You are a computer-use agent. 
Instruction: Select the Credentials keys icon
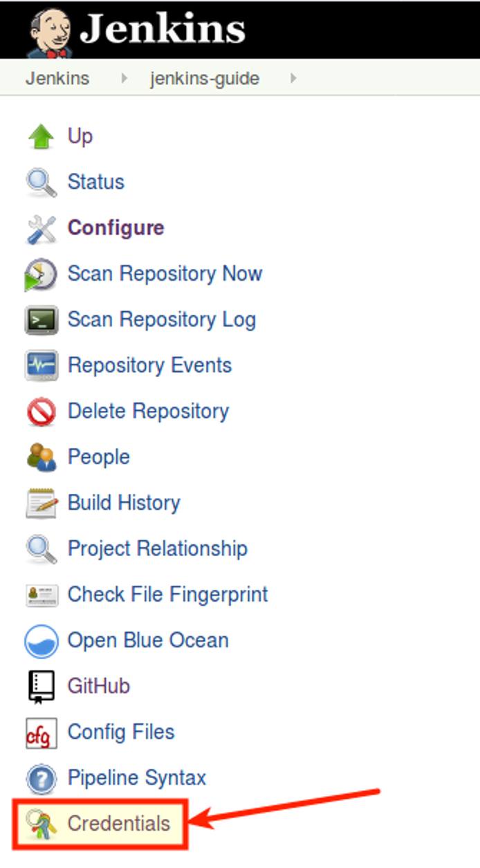(43, 824)
